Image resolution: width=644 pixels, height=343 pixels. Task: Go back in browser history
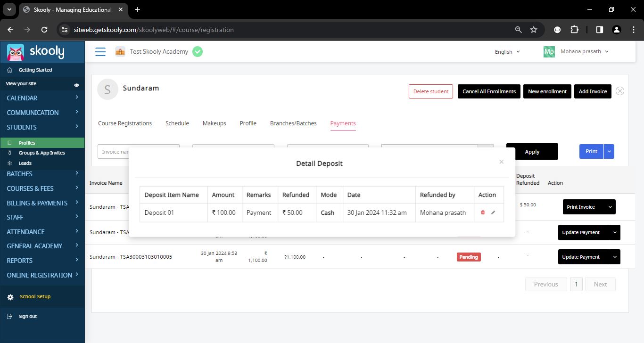coord(10,30)
